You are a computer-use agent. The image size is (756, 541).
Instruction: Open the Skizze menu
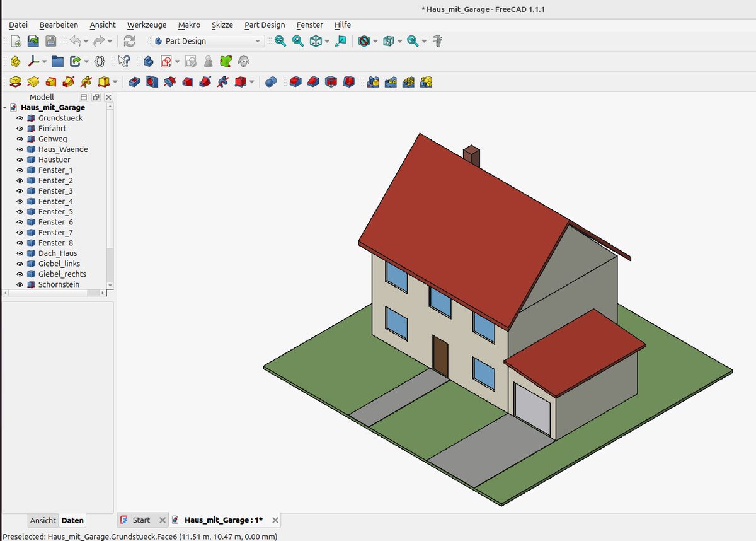pos(222,25)
